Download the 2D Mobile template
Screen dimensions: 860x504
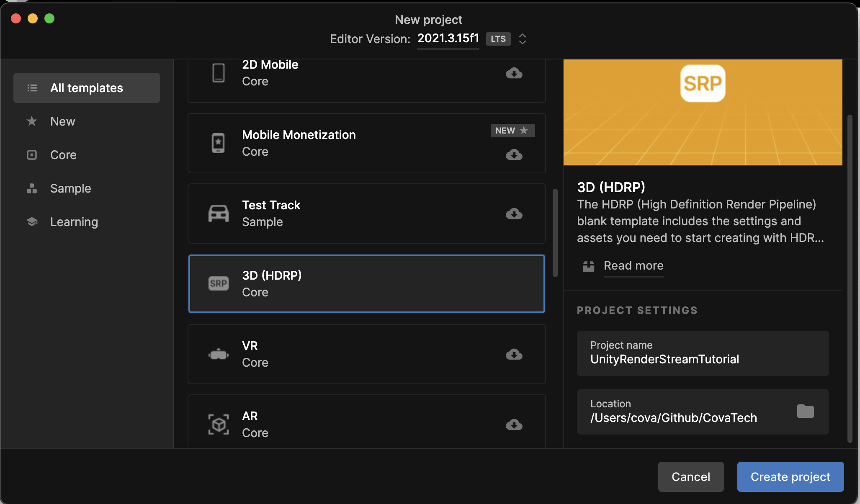tap(514, 73)
